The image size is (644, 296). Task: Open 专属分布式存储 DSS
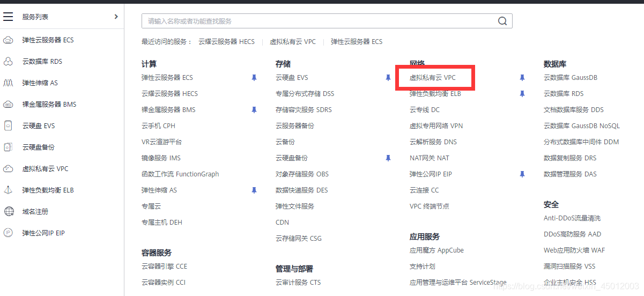pos(305,94)
